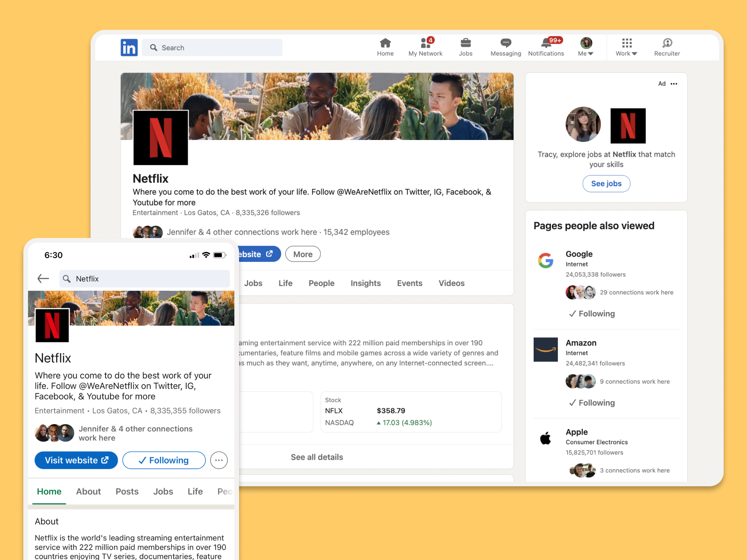Click 3 connections work here under Apple
This screenshot has width=747, height=560.
tap(634, 470)
